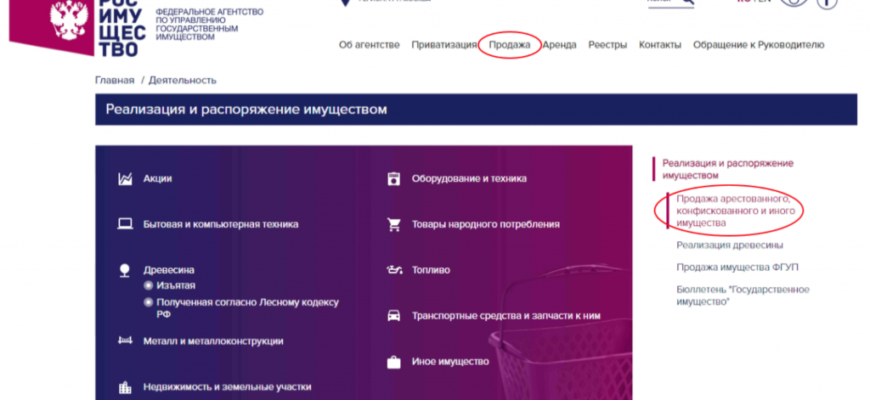Click the car icon for Транспортные средства
The height and width of the screenshot is (400, 870).
click(394, 316)
